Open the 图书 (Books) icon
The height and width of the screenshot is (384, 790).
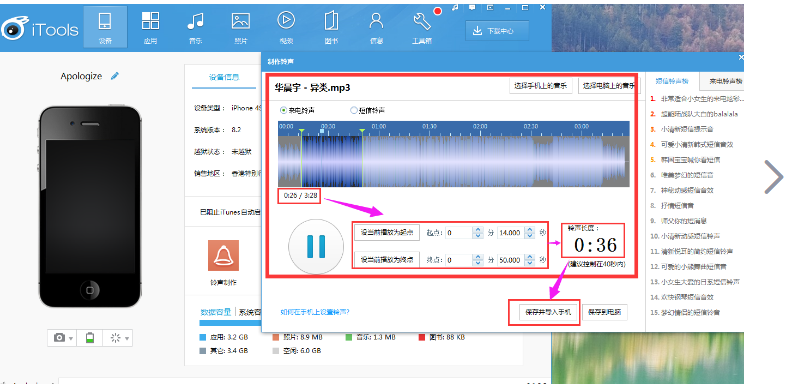pyautogui.click(x=331, y=28)
